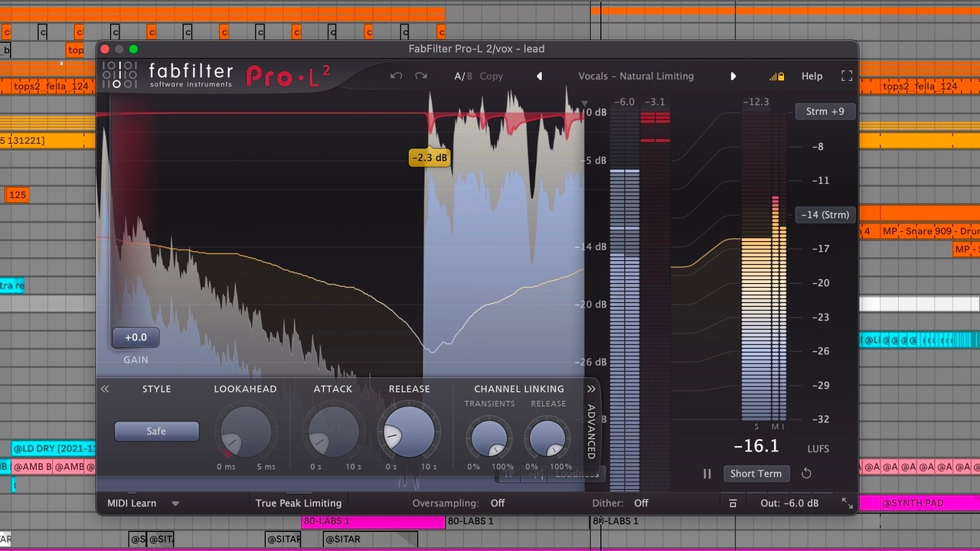Open the Dither Off menu
980x551 pixels.
641,503
